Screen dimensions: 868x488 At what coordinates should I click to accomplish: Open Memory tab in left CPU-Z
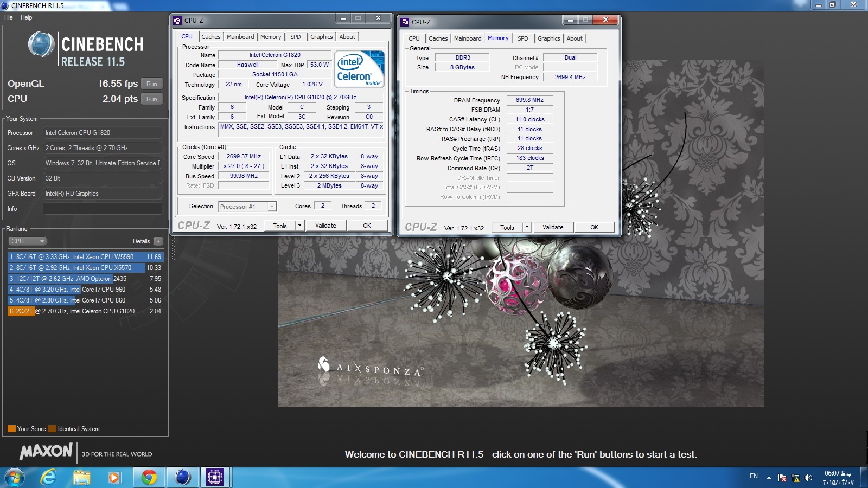271,37
